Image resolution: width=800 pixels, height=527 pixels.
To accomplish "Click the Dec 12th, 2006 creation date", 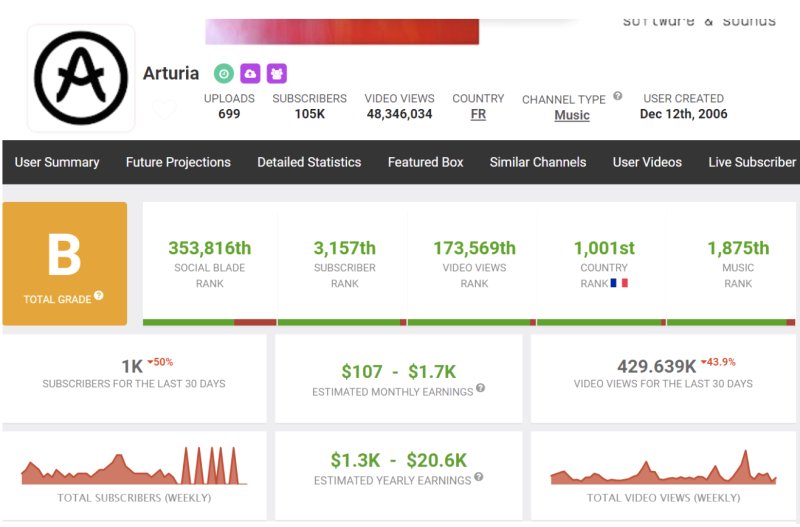I will [684, 114].
